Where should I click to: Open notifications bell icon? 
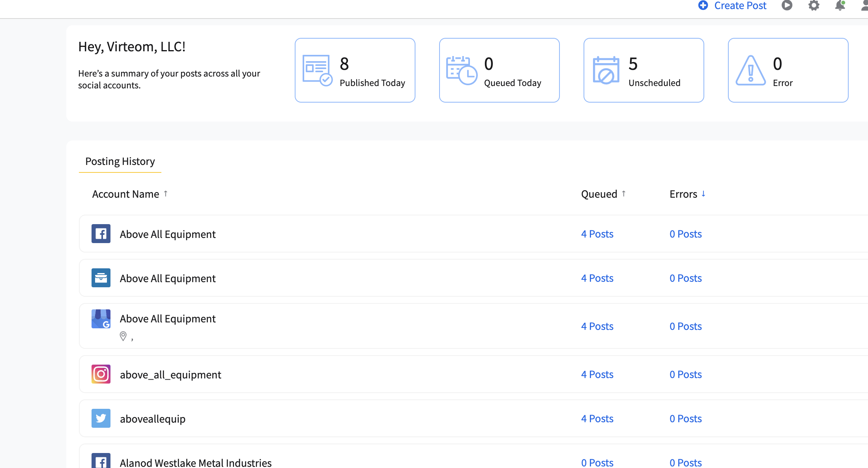[840, 6]
